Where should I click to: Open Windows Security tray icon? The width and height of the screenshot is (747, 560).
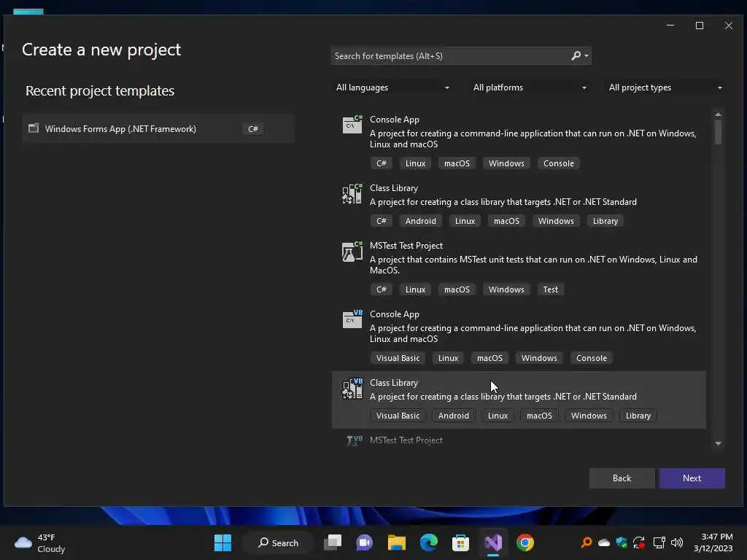pyautogui.click(x=622, y=542)
